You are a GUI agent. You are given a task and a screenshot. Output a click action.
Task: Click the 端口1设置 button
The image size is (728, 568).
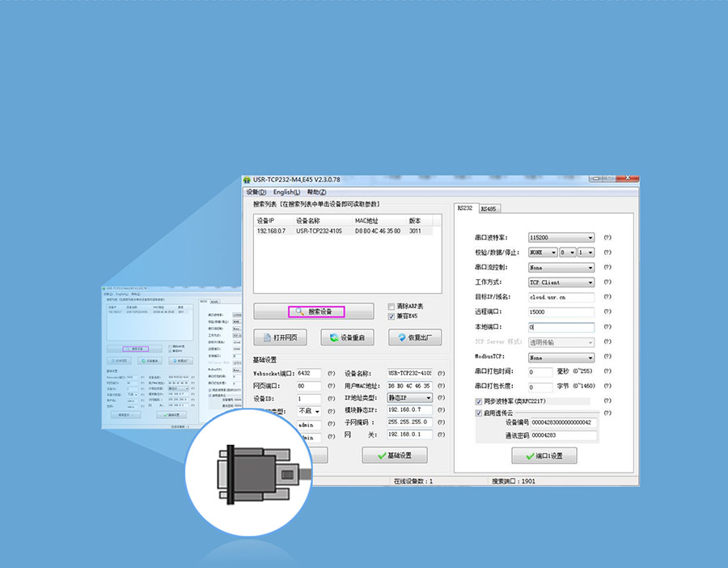[544, 456]
